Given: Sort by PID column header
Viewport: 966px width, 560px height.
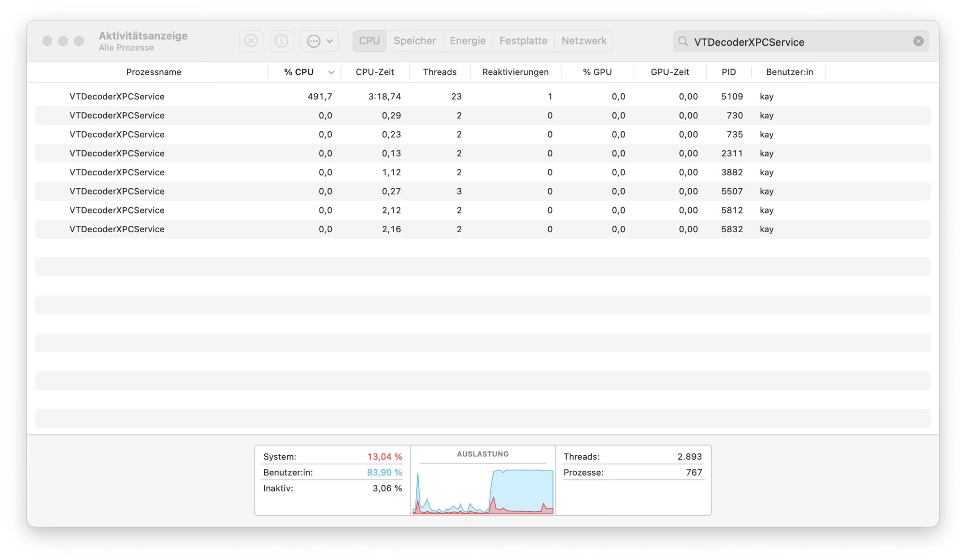Looking at the screenshot, I should (x=728, y=72).
